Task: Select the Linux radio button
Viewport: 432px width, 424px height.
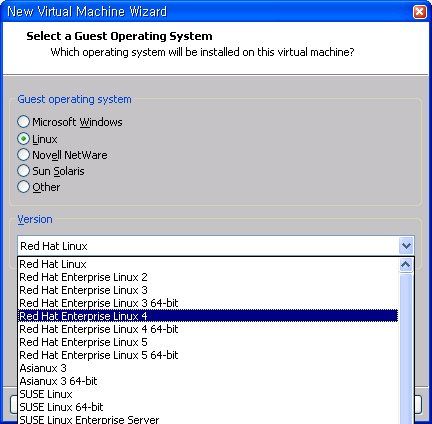Action: [x=23, y=139]
